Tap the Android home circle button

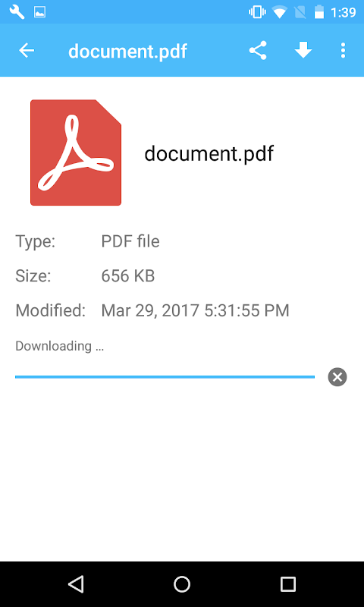(x=182, y=583)
